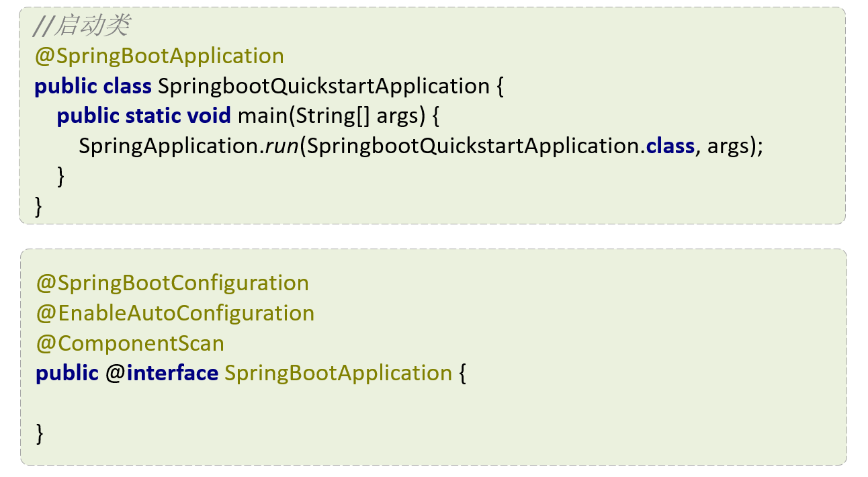Click the "static" keyword in main declaration

[153, 116]
